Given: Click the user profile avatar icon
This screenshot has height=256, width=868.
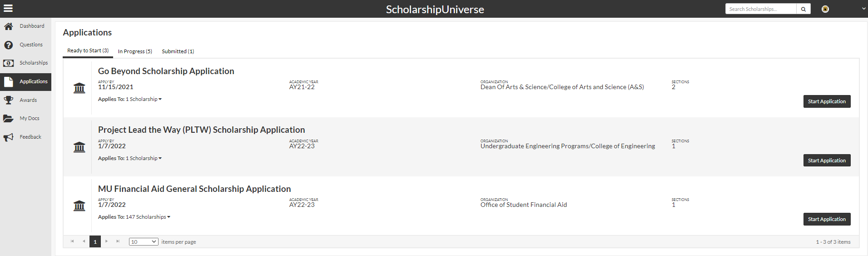Looking at the screenshot, I should (x=825, y=9).
